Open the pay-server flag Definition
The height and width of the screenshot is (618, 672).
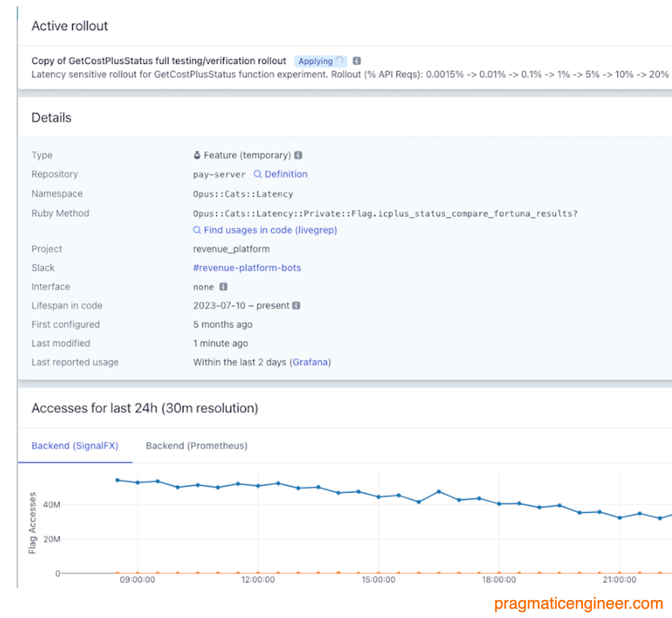click(x=285, y=174)
